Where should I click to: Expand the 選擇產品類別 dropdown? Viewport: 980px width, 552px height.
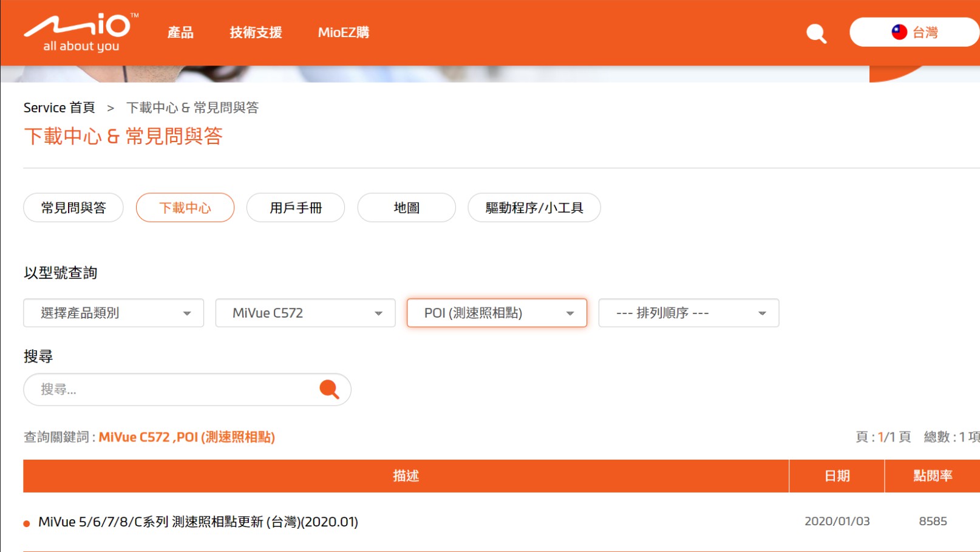pos(114,313)
